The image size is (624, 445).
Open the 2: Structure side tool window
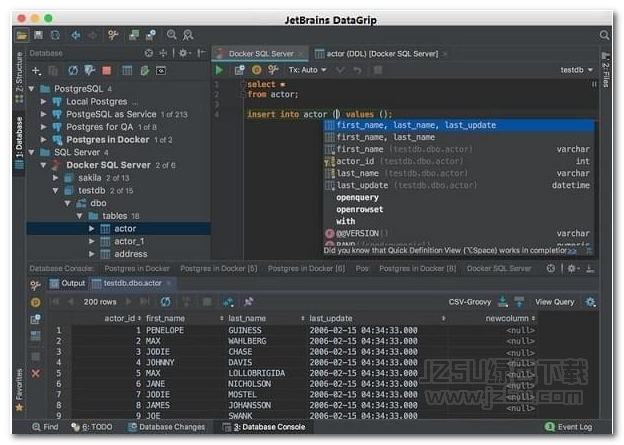click(19, 76)
